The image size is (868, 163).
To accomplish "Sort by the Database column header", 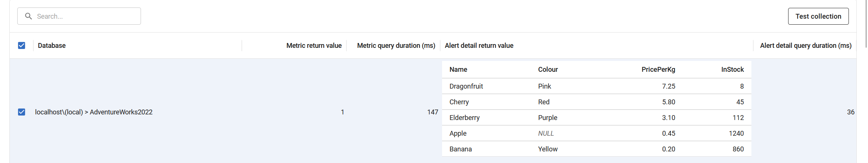I will pos(52,46).
